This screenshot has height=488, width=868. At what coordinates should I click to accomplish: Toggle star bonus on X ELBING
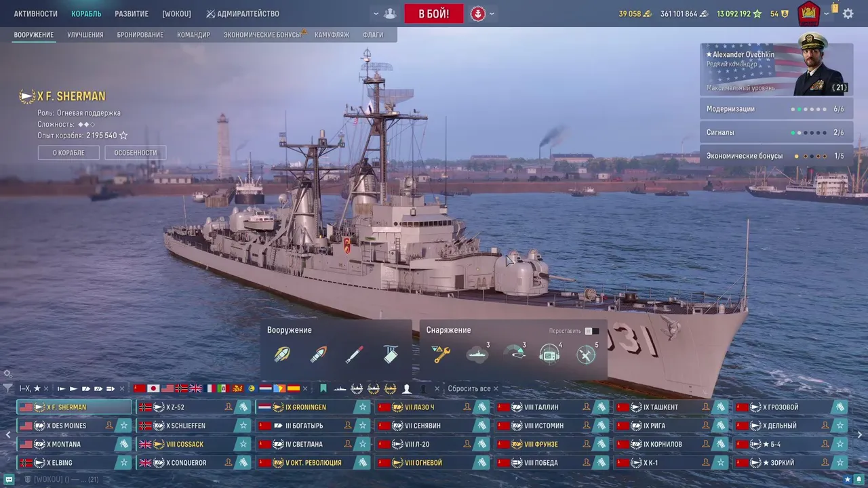(x=123, y=463)
